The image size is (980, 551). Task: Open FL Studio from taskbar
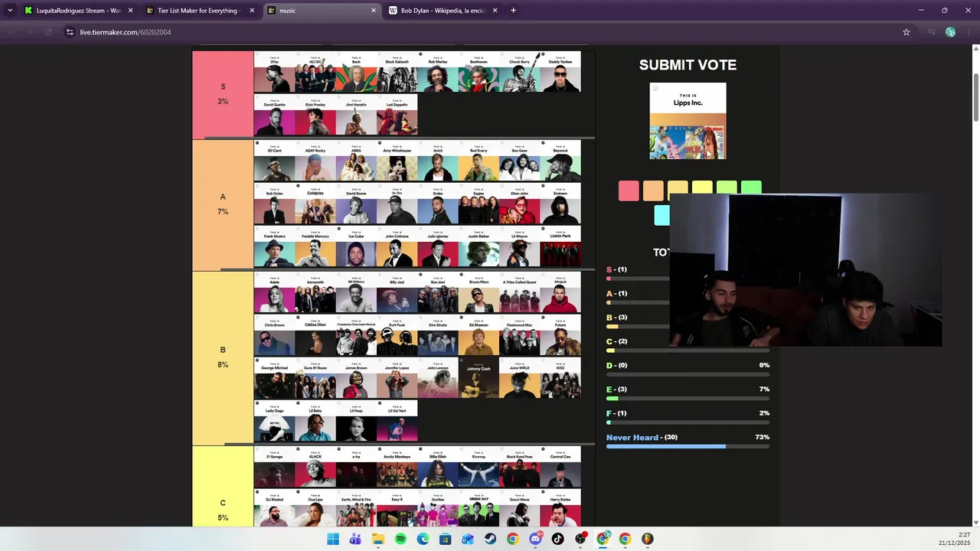[648, 539]
